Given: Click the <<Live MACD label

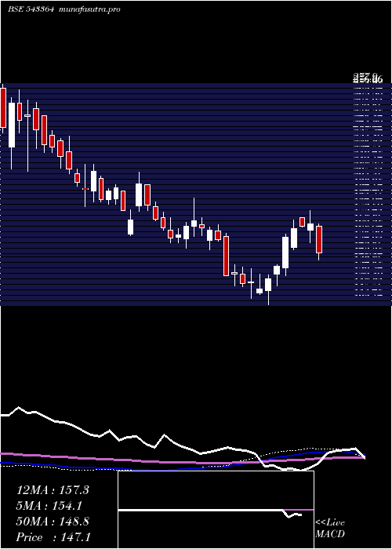Looking at the screenshot, I should (x=330, y=529).
